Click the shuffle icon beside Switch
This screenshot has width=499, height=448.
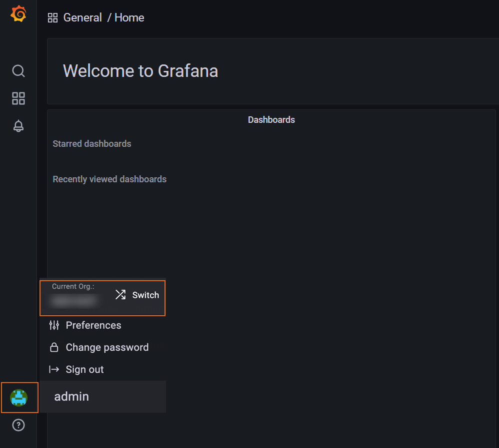pyautogui.click(x=120, y=295)
